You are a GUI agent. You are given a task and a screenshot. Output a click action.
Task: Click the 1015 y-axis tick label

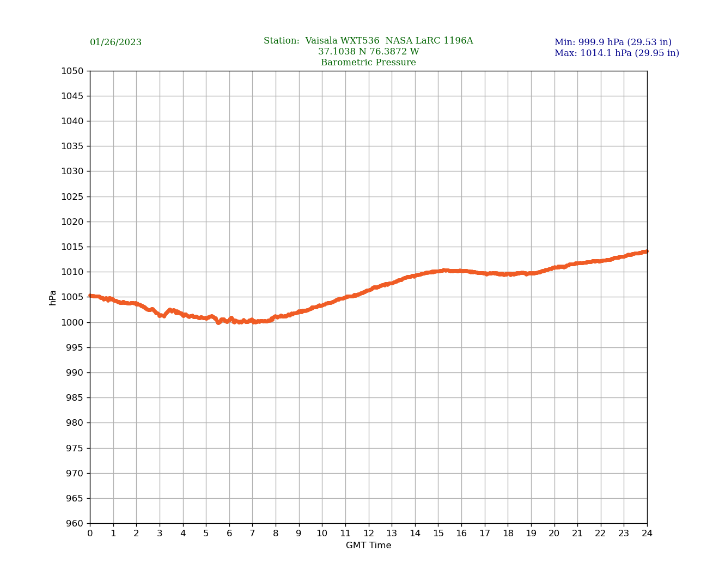72,247
